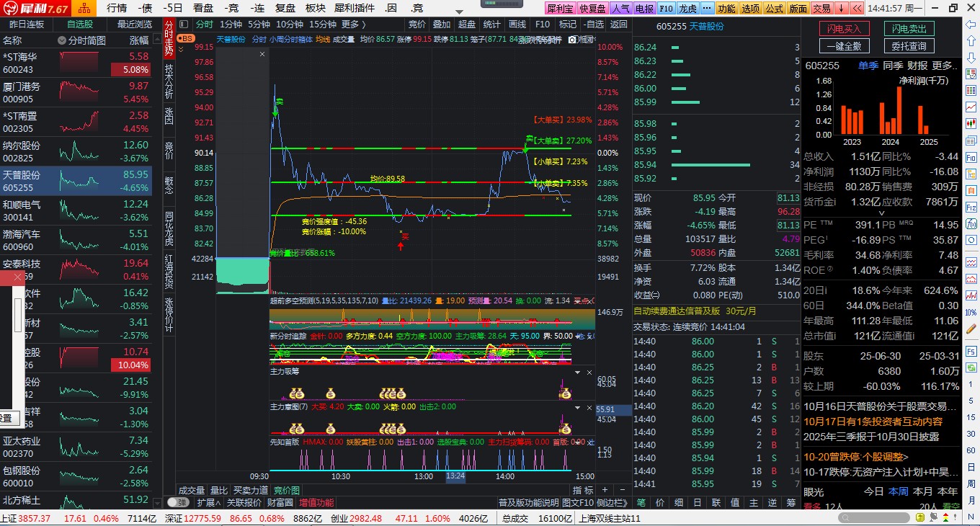
Task: Click the 一键全撤 button
Action: point(845,46)
